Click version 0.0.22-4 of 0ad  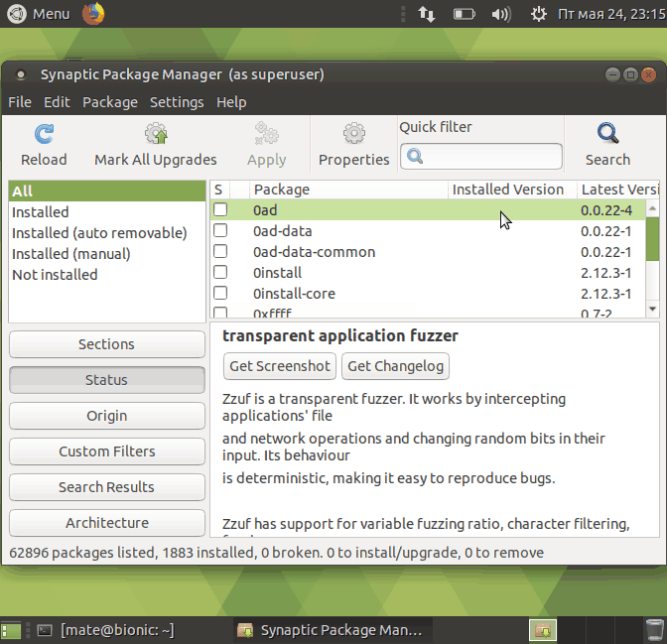(x=606, y=210)
